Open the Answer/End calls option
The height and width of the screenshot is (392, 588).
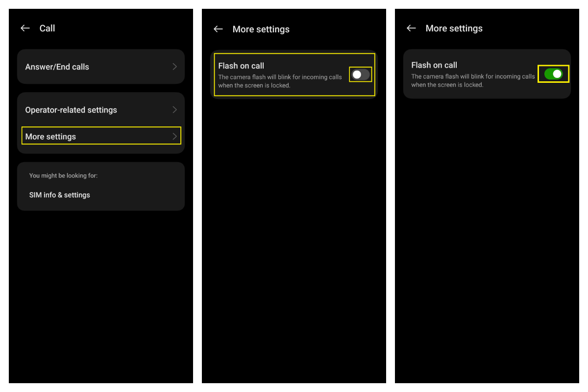[57, 67]
